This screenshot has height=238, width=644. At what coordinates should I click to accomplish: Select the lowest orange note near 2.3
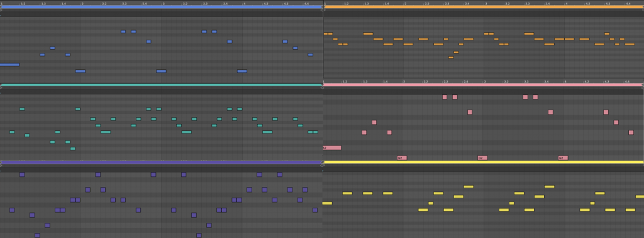451,57
